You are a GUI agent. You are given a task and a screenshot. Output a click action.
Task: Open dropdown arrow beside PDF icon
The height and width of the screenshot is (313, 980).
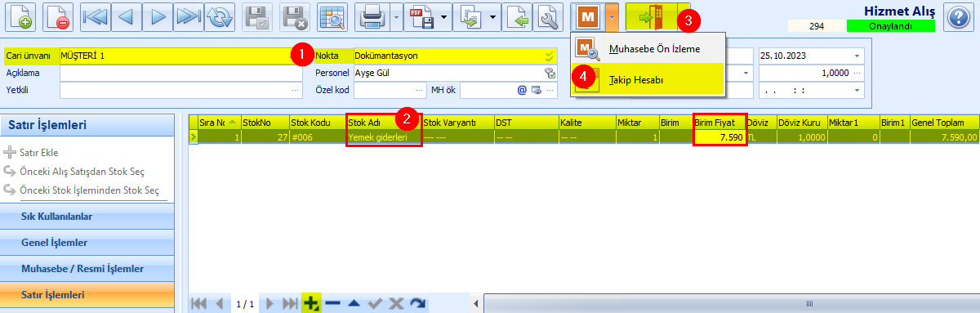(444, 17)
